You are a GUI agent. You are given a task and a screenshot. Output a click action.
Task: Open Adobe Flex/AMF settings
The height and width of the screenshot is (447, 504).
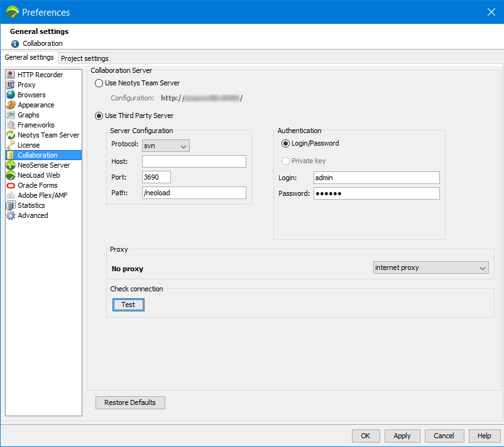(x=43, y=195)
